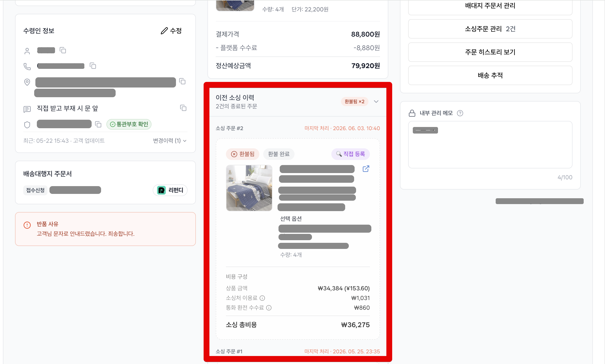Open 배대지 주문서 관리
The image size is (605, 364).
[490, 6]
